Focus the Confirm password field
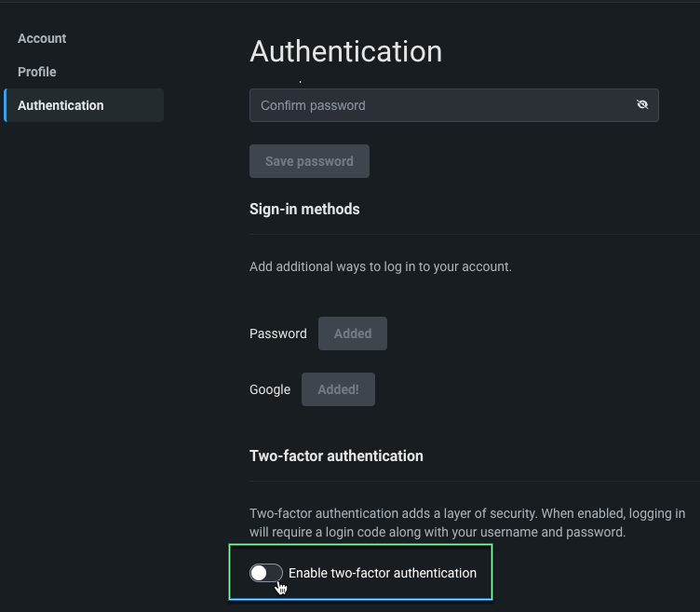700x612 pixels. 437,105
